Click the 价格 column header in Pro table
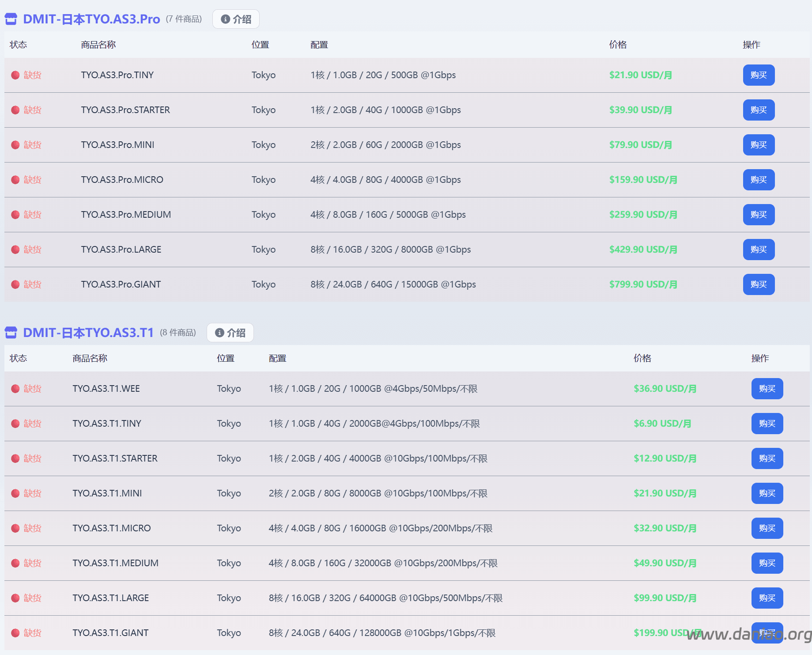Viewport: 812px width, 655px height. [x=618, y=45]
